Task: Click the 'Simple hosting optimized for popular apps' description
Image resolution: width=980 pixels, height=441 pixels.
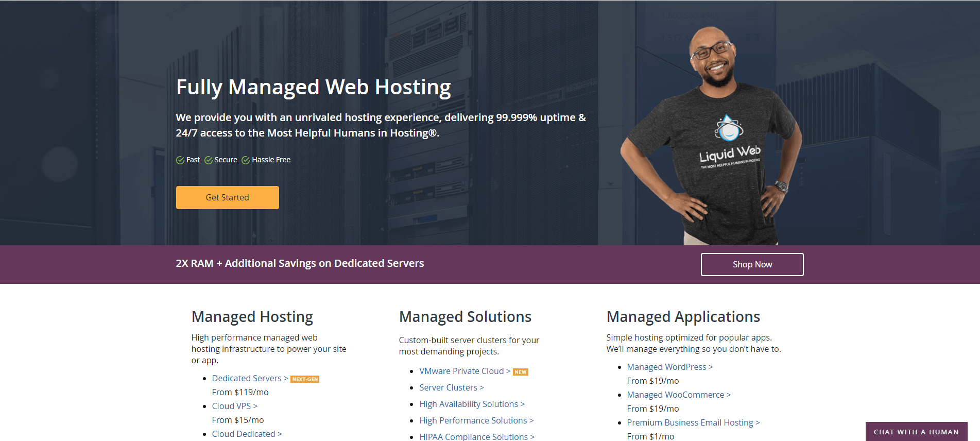Action: pos(694,343)
